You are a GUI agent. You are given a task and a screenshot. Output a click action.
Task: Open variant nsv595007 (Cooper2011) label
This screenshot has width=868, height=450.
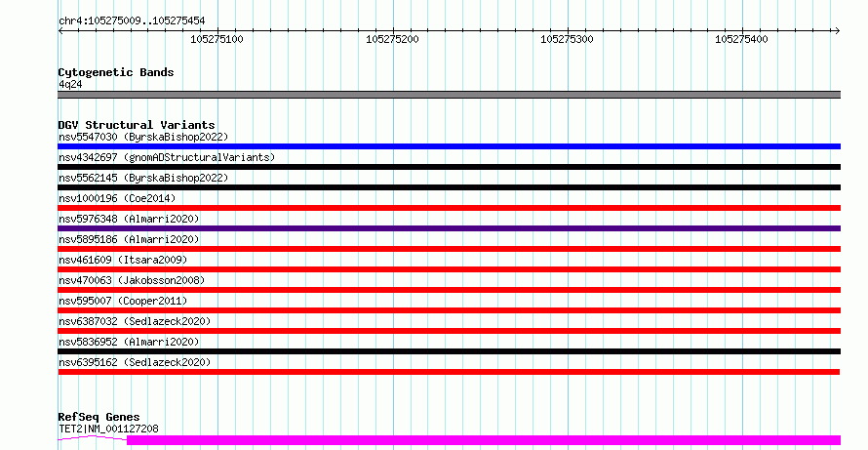point(123,301)
